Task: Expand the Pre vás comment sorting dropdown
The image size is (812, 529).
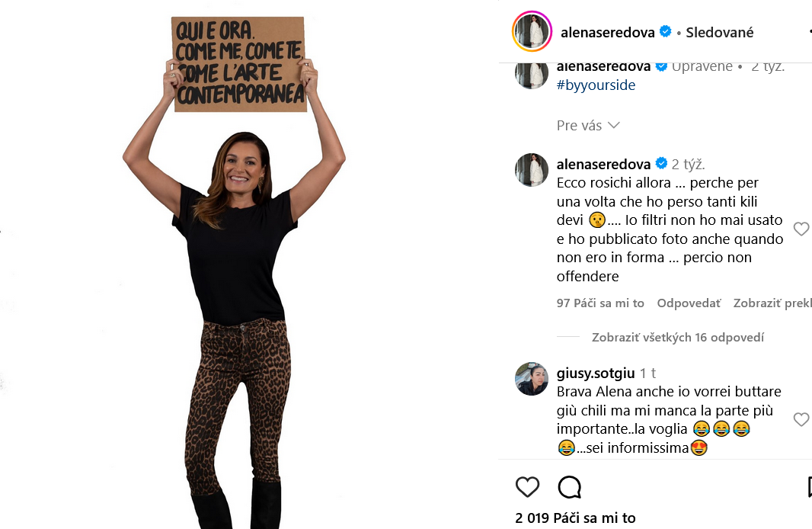Action: pos(588,125)
